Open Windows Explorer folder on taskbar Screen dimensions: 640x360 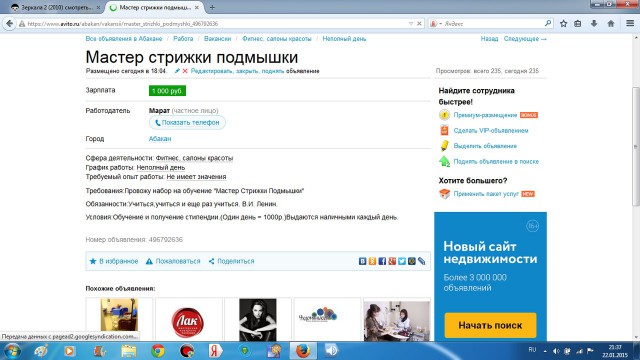129,351
